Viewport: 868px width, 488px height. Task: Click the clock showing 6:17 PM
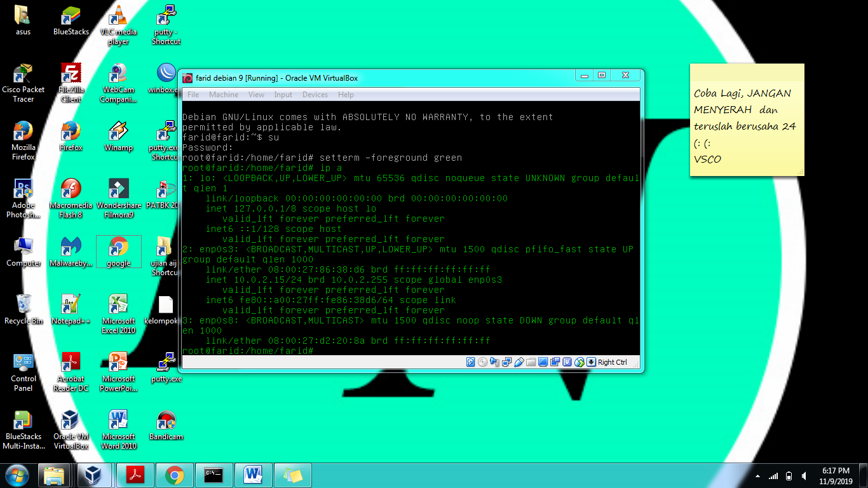836,475
